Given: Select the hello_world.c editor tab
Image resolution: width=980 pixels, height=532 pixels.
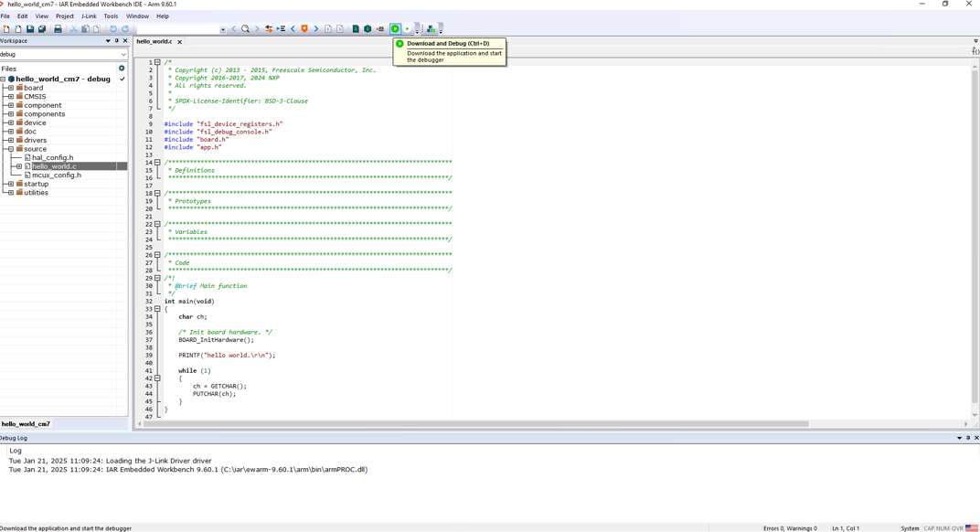Looking at the screenshot, I should coord(154,42).
